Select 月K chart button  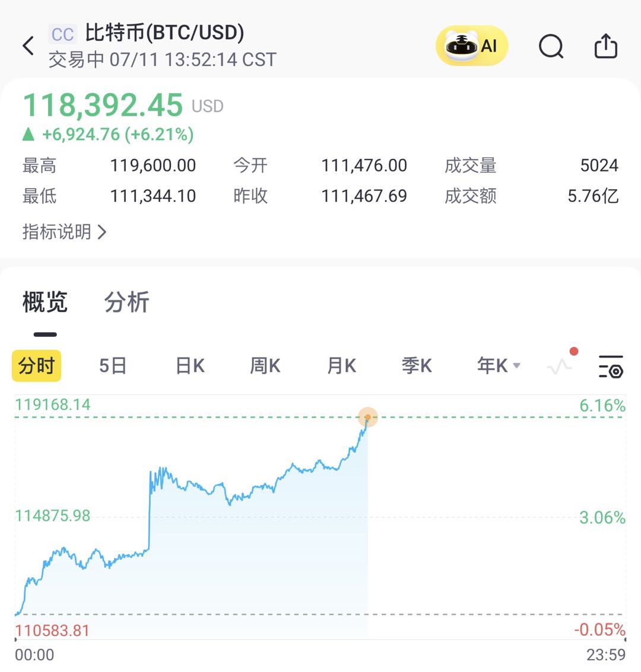341,365
